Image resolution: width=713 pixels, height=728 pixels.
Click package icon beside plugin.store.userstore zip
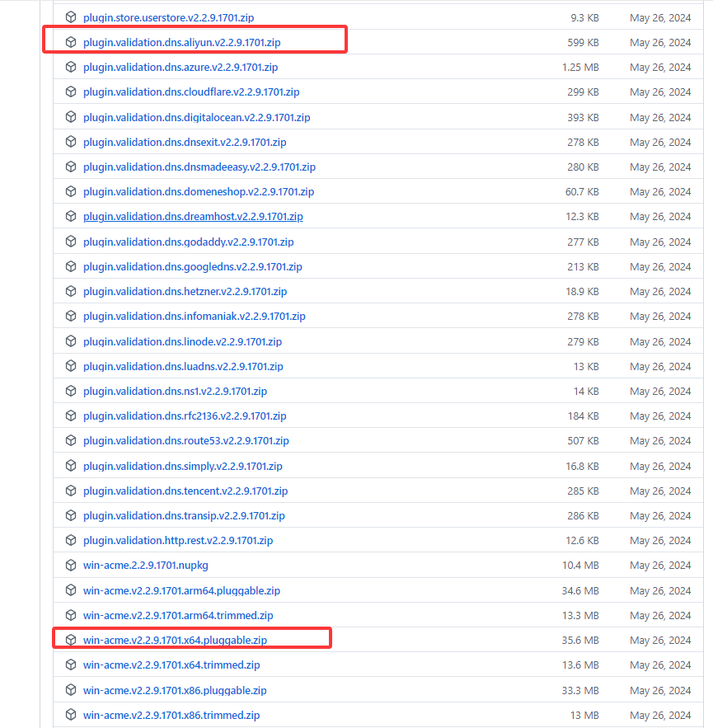click(x=71, y=16)
